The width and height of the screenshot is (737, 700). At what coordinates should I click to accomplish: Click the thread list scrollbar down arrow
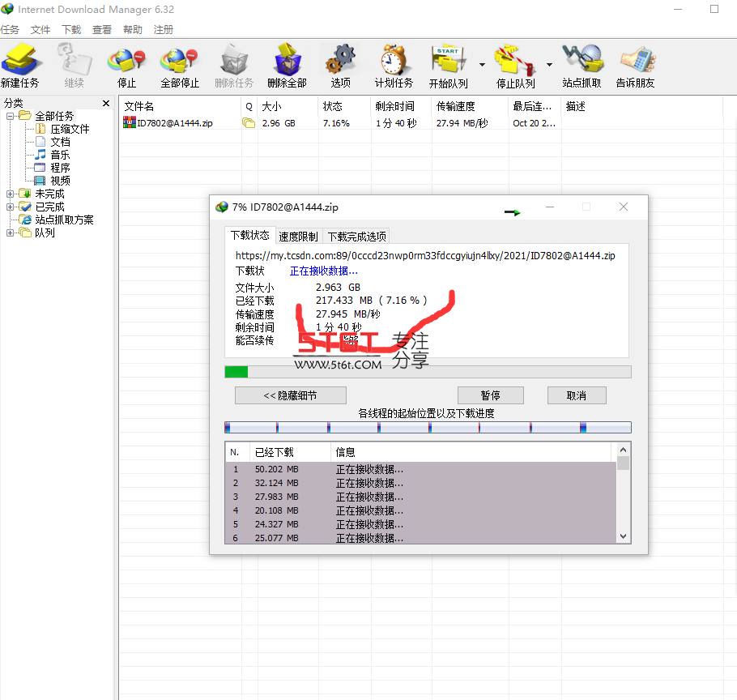[624, 536]
